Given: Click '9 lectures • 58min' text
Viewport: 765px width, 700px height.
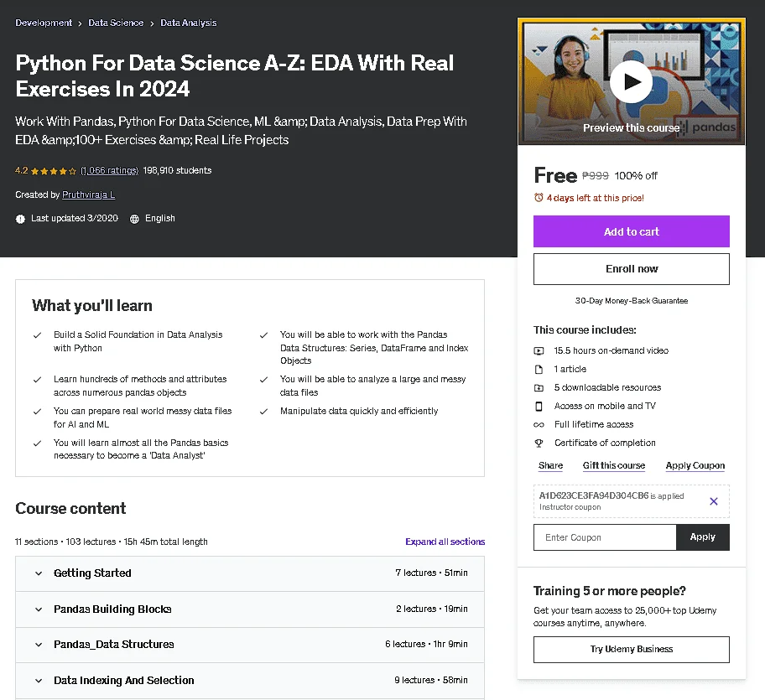Looking at the screenshot, I should [431, 680].
